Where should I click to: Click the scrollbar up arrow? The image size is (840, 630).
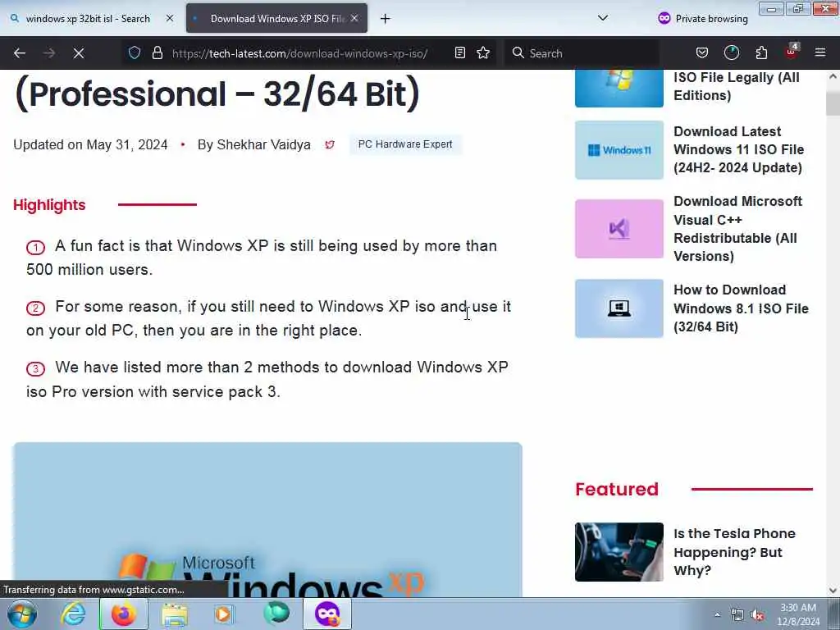click(x=833, y=76)
